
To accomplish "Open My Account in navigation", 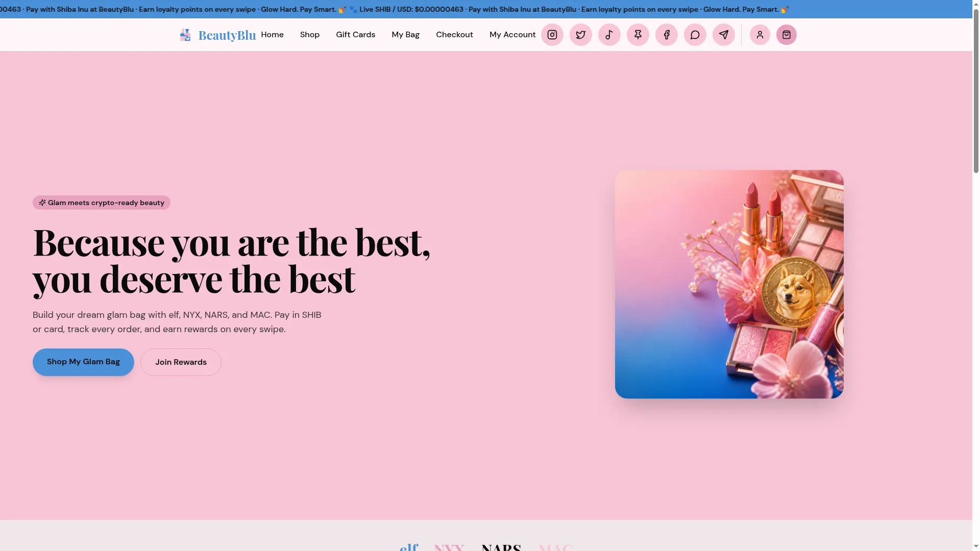I will 512,35.
